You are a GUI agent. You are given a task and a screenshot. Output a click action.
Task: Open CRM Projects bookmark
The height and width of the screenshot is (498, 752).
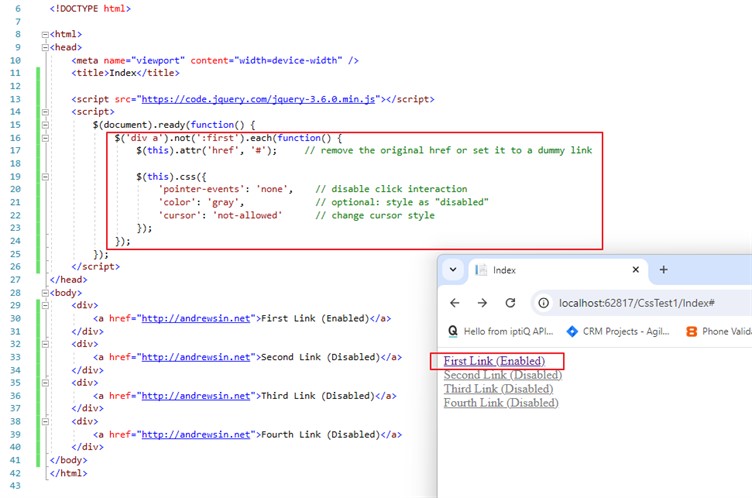[618, 332]
